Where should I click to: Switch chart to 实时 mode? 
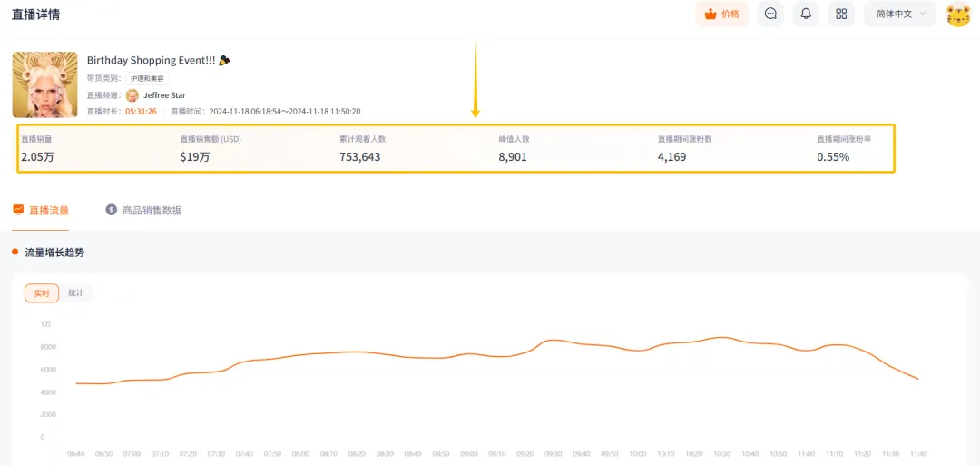(x=42, y=293)
